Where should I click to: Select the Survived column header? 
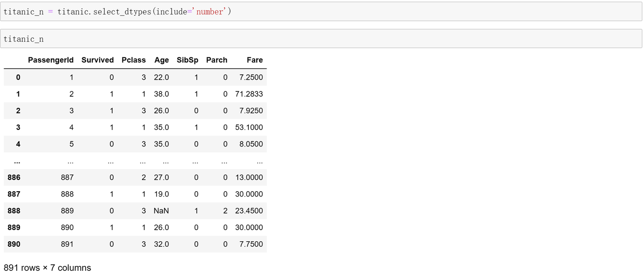[97, 60]
